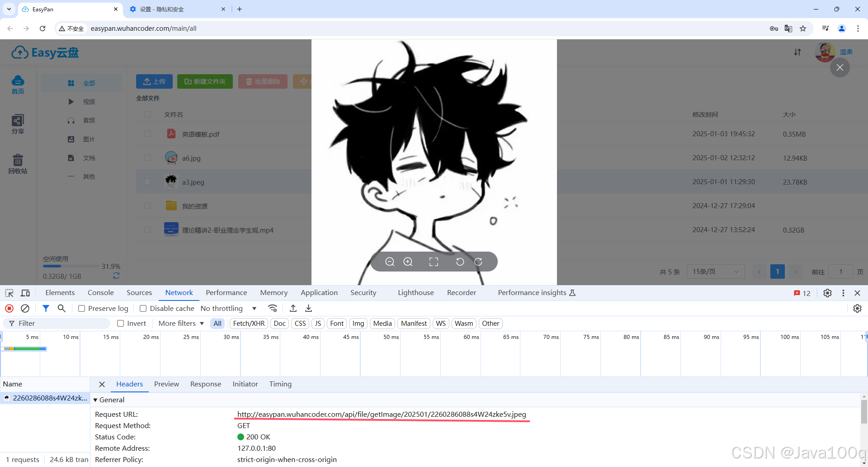The width and height of the screenshot is (868, 467).
Task: Click 批量删除 batch delete button
Action: coord(263,81)
